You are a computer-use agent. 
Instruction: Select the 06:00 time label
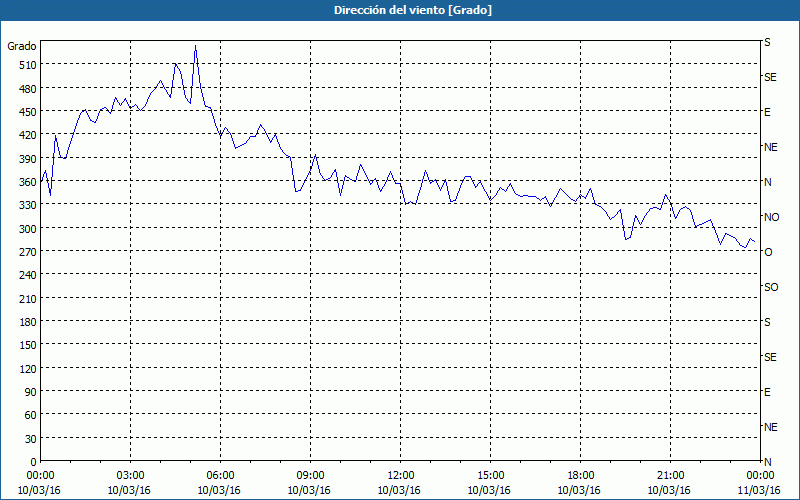click(220, 476)
